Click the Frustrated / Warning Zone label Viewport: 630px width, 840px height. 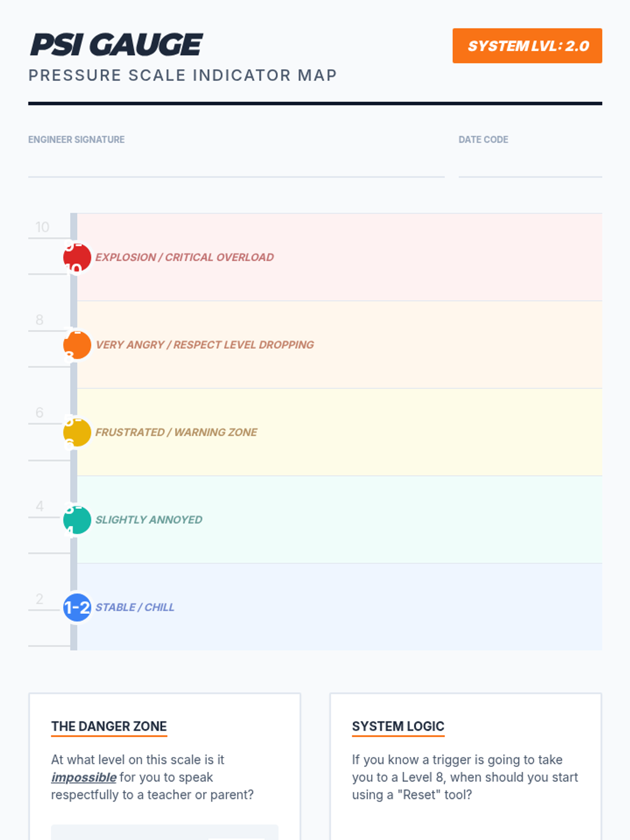click(176, 433)
